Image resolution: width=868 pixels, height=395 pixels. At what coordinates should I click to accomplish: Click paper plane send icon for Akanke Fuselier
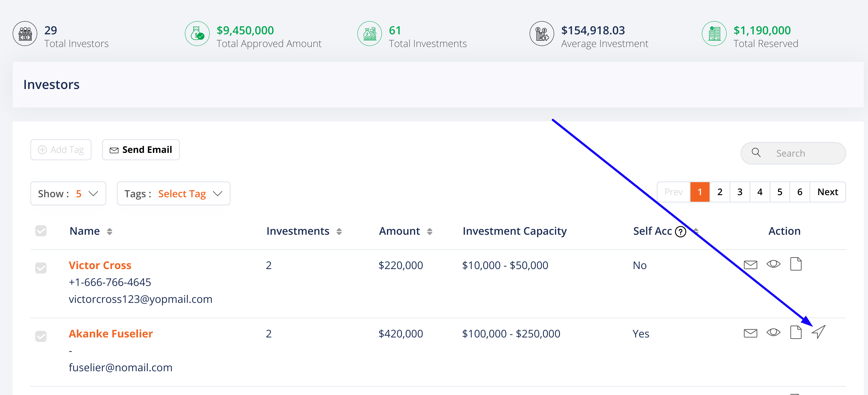[818, 332]
